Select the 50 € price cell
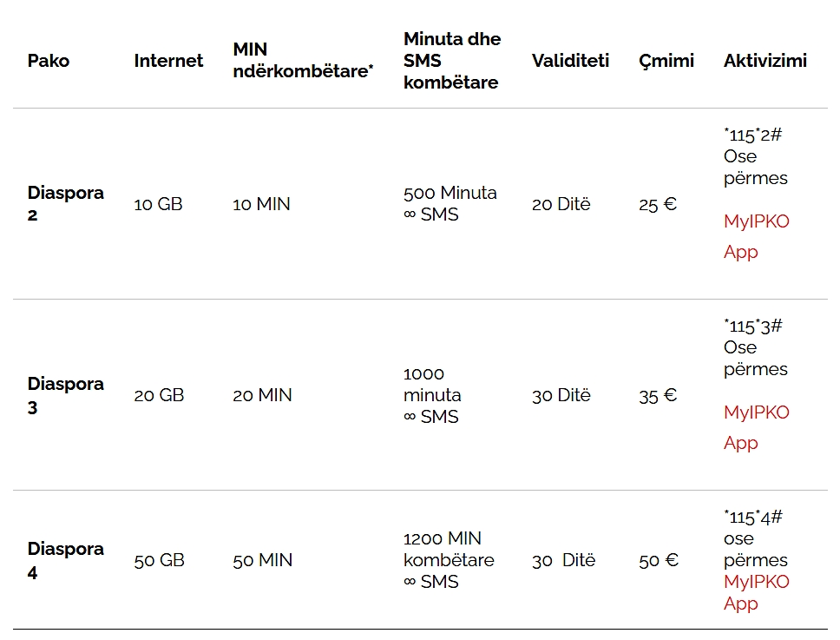Image resolution: width=840 pixels, height=640 pixels. point(659,560)
